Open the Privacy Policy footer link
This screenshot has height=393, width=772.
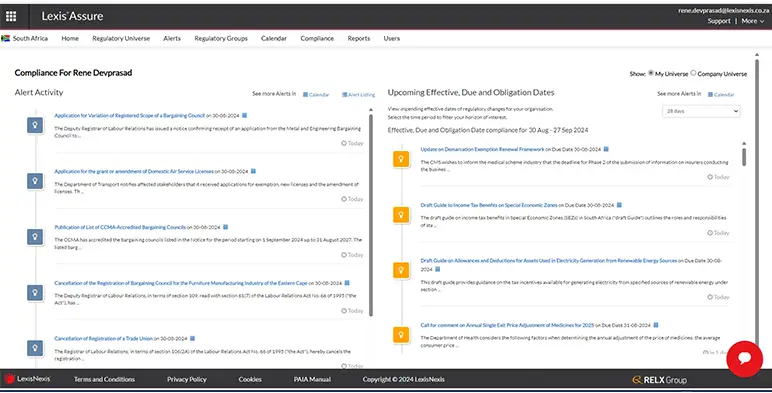(187, 379)
